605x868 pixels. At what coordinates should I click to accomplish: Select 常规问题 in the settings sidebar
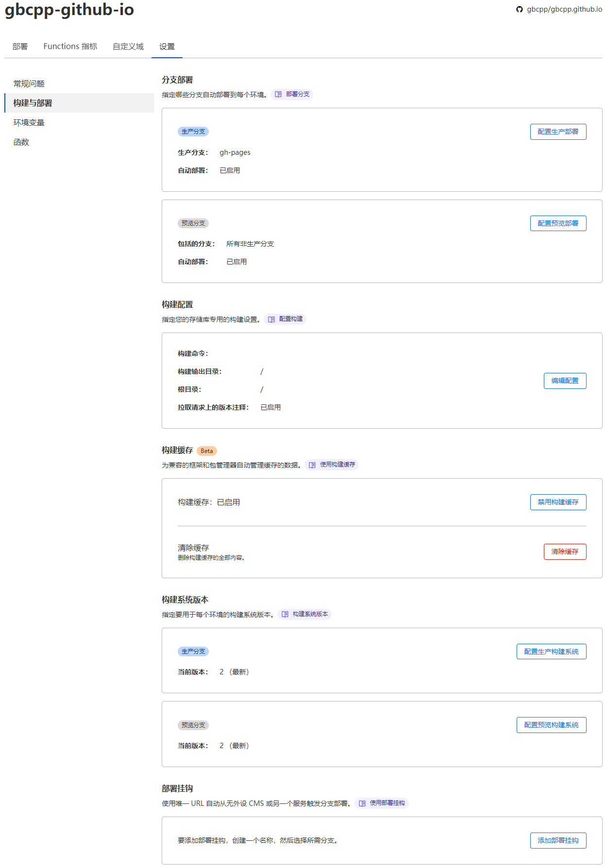(29, 83)
